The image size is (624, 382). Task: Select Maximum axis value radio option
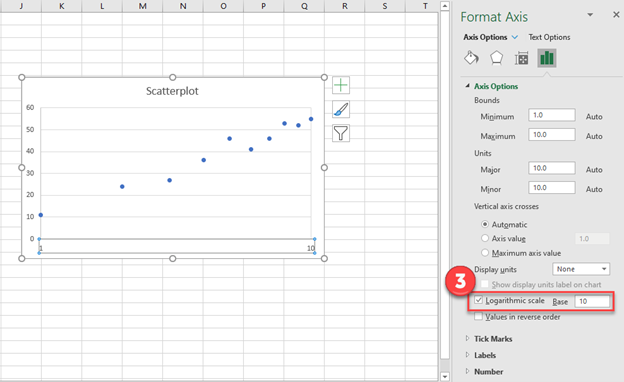485,253
